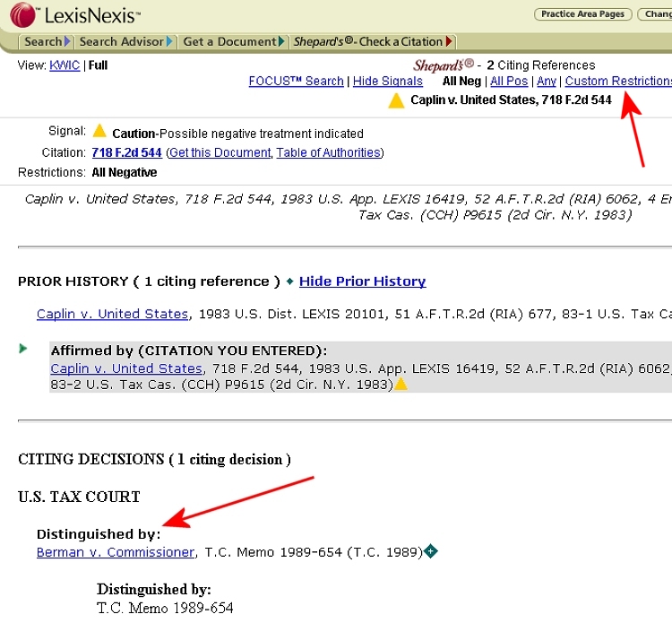Click yellow caution triangle beside Caplin header
Viewport: 672px width, 623px height.
coord(396,100)
